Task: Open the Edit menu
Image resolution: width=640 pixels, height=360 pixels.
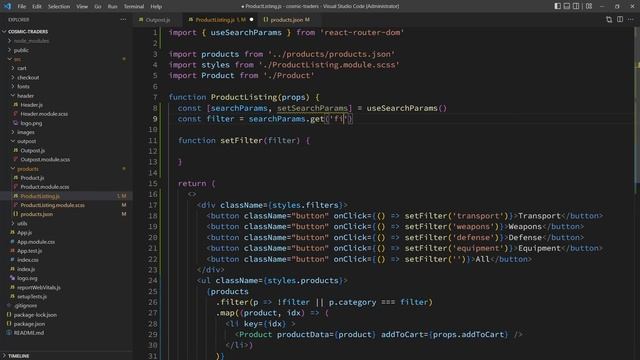Action: tap(37, 7)
